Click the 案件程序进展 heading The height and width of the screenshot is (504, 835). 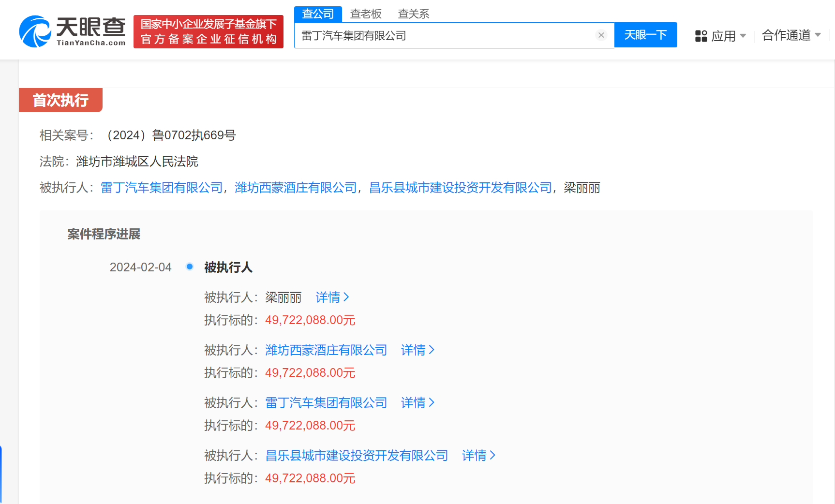click(x=104, y=234)
